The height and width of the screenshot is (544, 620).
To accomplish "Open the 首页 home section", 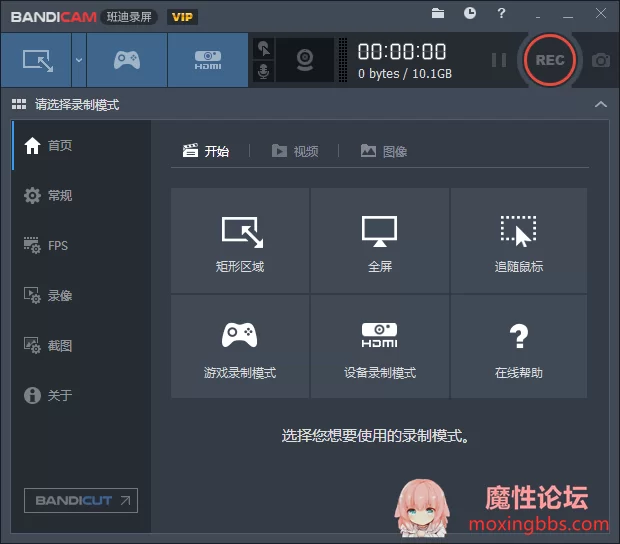I will click(x=81, y=145).
